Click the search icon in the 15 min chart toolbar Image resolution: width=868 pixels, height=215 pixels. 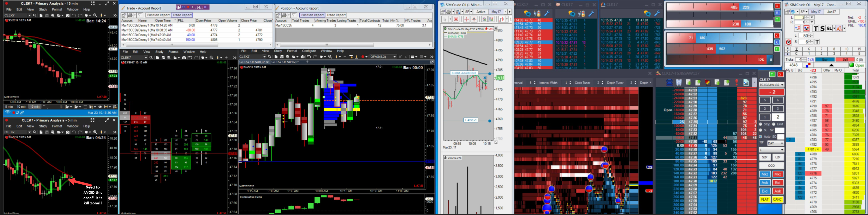pyautogui.click(x=35, y=15)
